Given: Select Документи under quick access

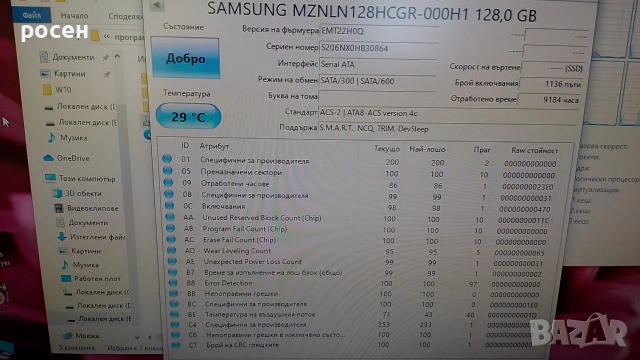Looking at the screenshot, I should (73, 57).
